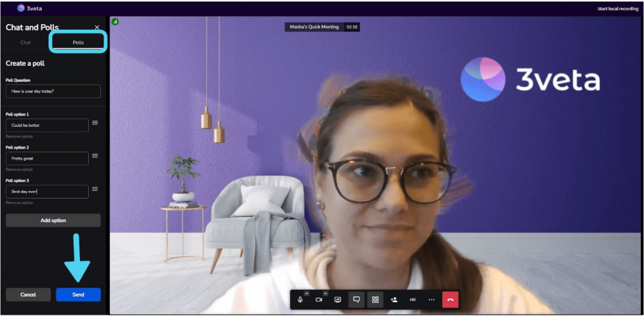Hang up with the red phone button
This screenshot has width=644, height=316.
coord(450,300)
